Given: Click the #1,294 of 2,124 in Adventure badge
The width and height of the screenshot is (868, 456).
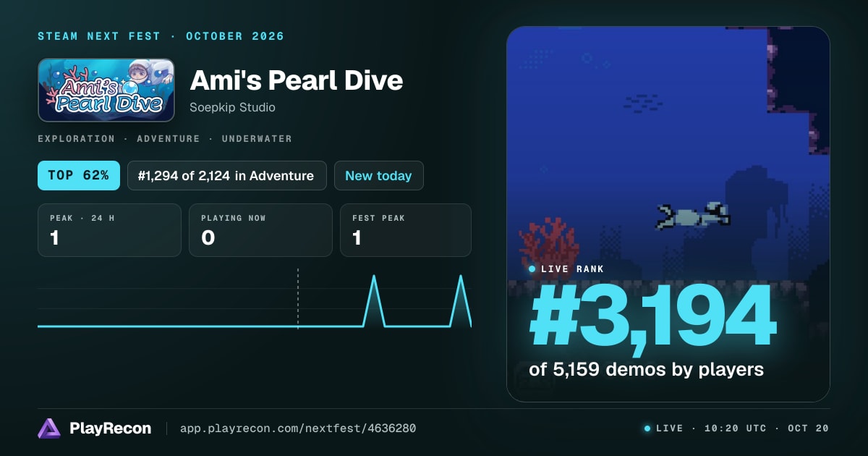Looking at the screenshot, I should click(226, 175).
